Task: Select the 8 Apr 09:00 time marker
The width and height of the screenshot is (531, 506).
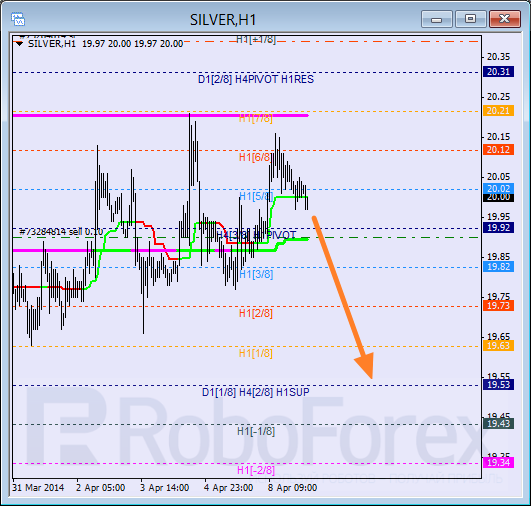Action: tap(293, 488)
